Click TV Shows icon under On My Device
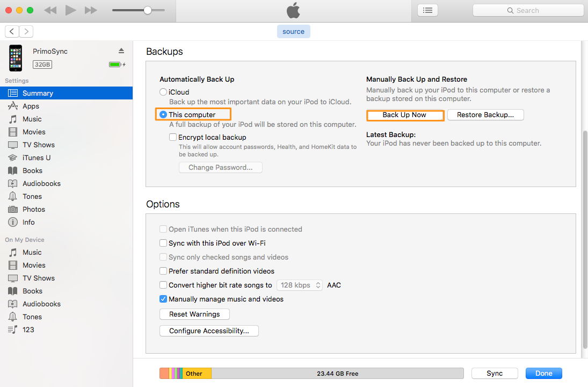The width and height of the screenshot is (588, 387). click(13, 278)
